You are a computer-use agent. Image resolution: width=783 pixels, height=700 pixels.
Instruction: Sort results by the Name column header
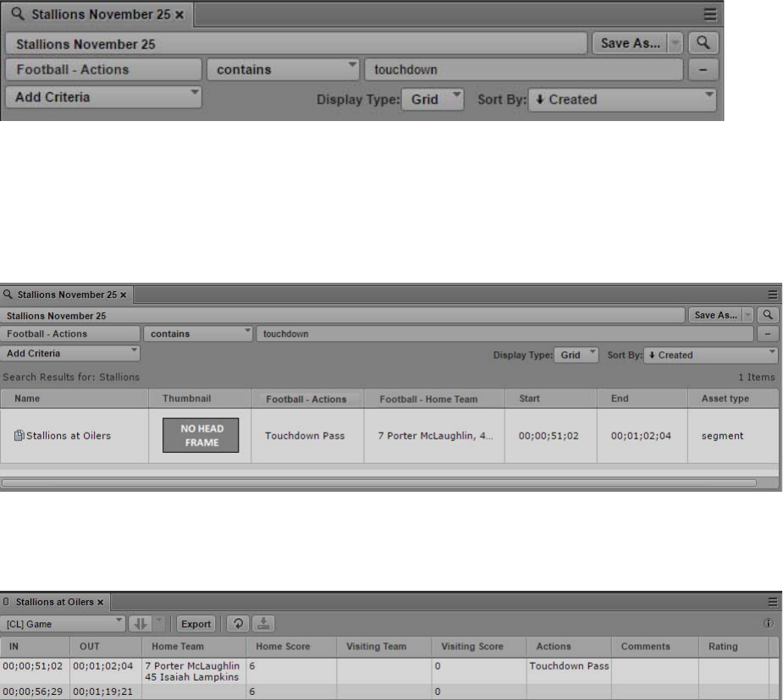[x=74, y=399]
